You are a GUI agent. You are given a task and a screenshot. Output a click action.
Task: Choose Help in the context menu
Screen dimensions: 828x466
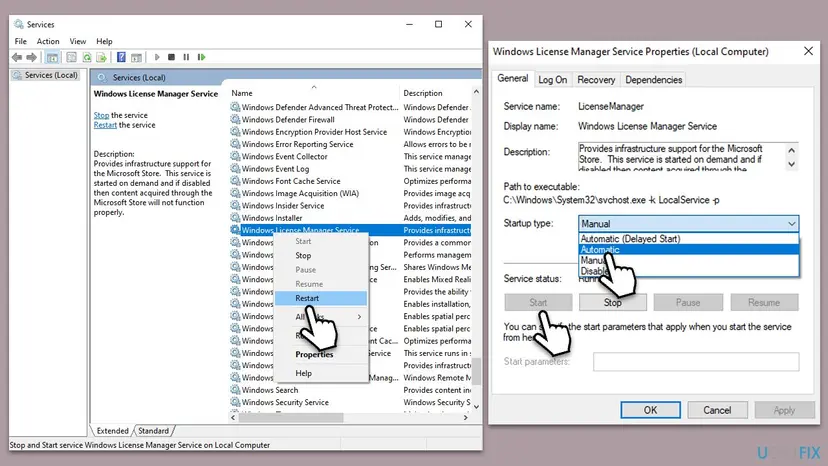pyautogui.click(x=321, y=373)
